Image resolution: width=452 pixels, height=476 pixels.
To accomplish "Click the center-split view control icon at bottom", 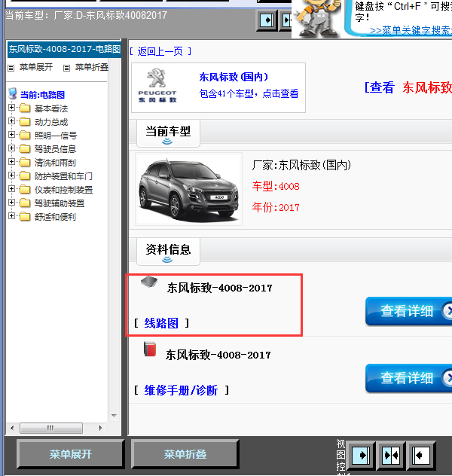I will [x=391, y=455].
